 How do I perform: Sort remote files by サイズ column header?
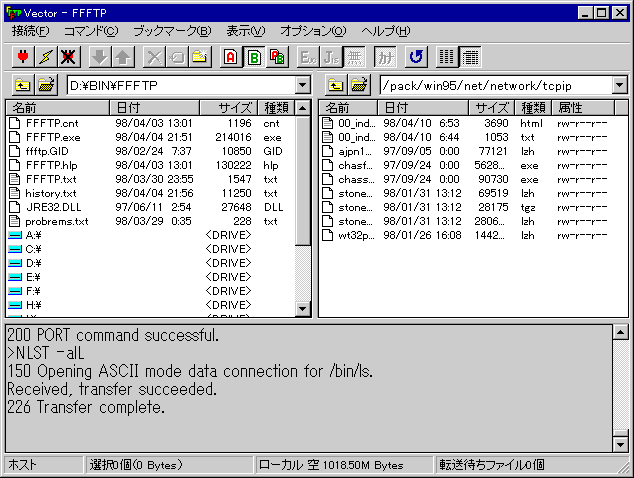pyautogui.click(x=491, y=108)
